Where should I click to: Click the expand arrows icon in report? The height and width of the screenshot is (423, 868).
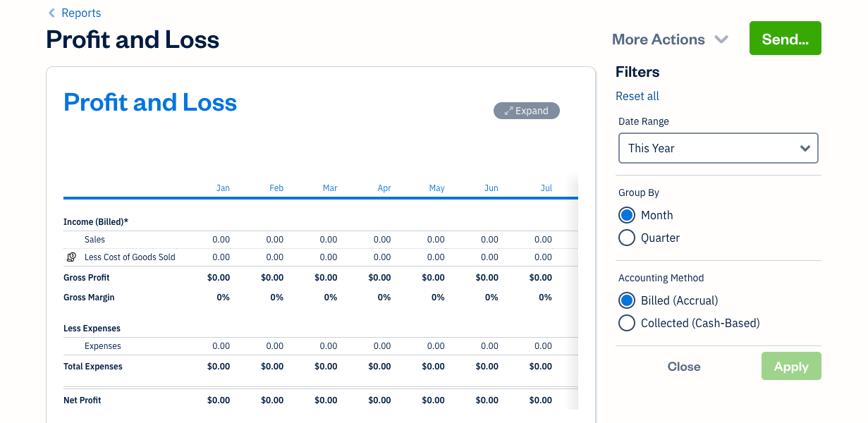pyautogui.click(x=508, y=111)
